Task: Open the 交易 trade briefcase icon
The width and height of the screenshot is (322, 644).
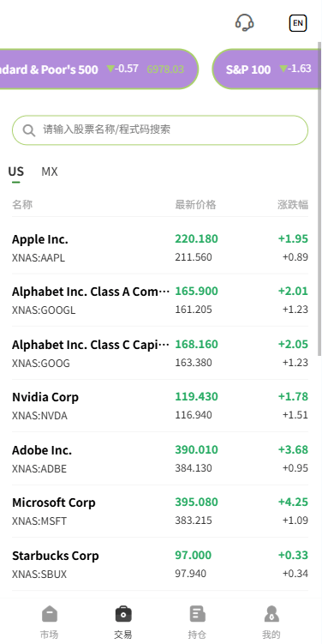Action: [123, 615]
